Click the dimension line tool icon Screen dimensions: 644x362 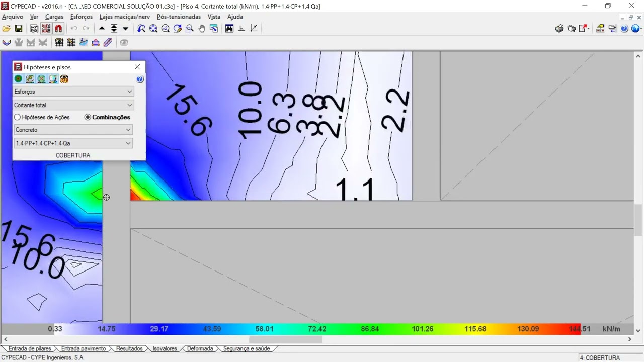pos(254,29)
